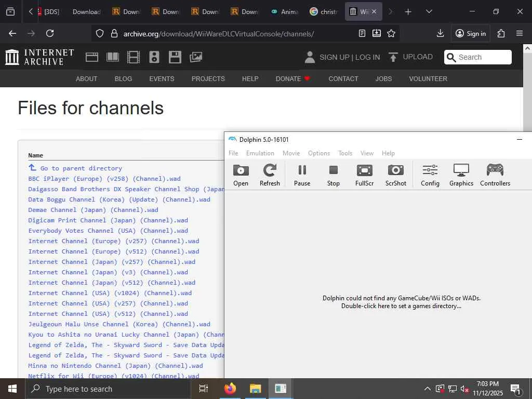Screen dimensions: 532x399
Task: Toggle Firefox reader view
Action: tap(362, 33)
